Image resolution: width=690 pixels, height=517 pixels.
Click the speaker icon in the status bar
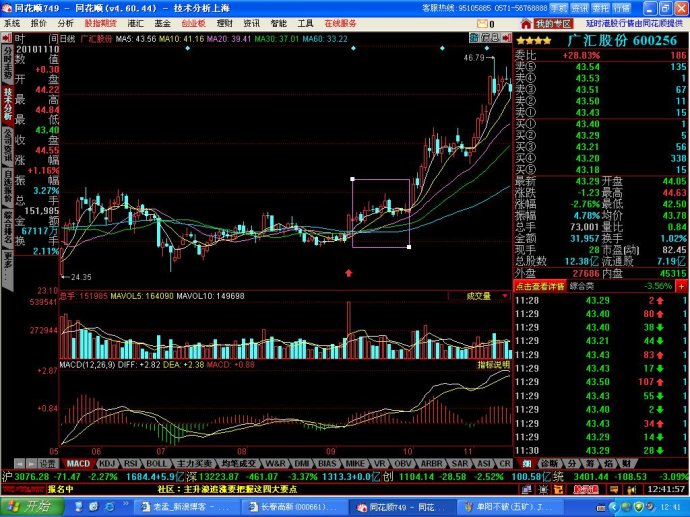pos(631,489)
